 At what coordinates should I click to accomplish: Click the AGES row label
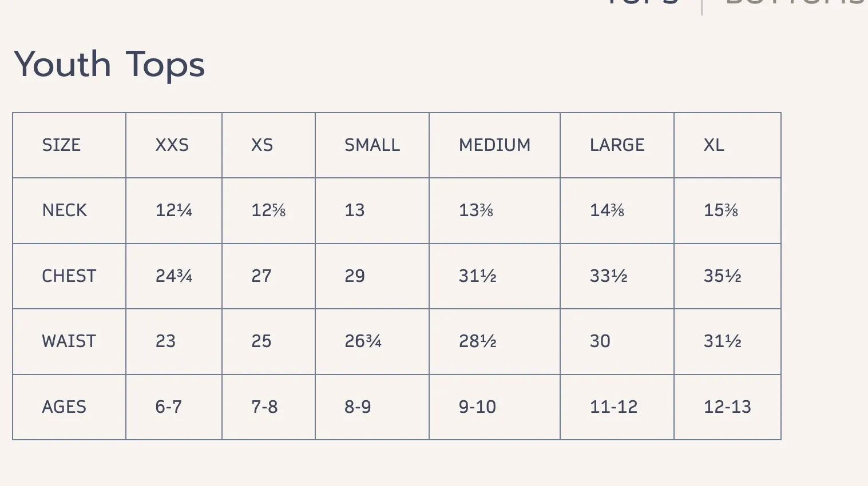pyautogui.click(x=64, y=407)
